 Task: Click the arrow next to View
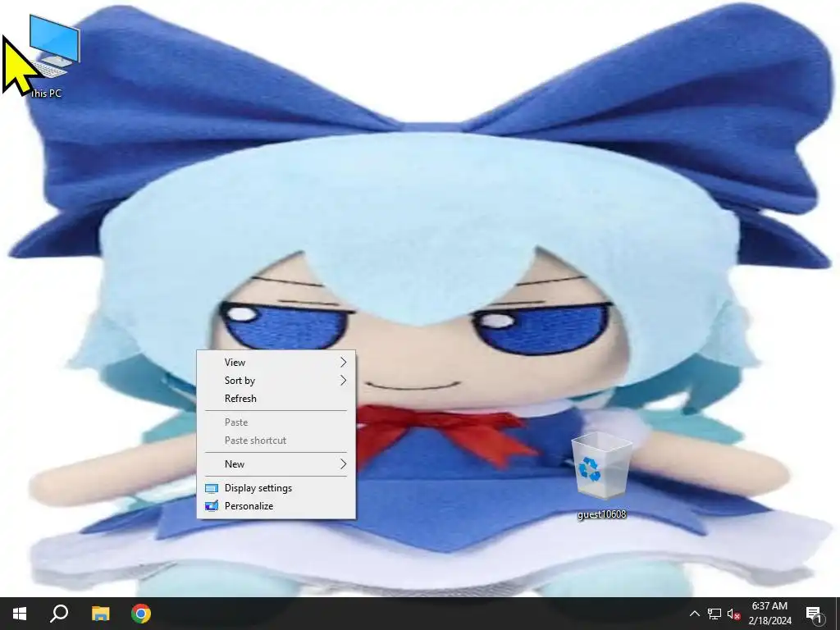tap(344, 363)
